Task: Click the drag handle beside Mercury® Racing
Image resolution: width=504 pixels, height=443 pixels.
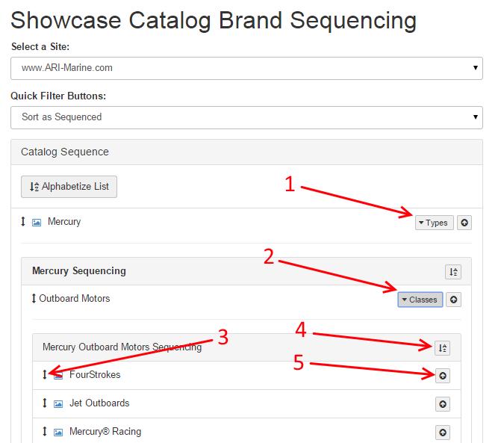Action: pos(45,431)
